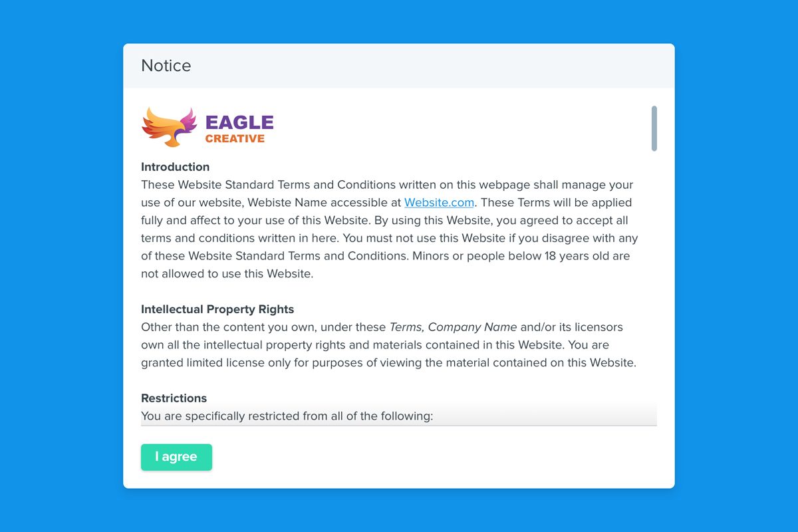Select the Intellectual Property Rights heading
The height and width of the screenshot is (532, 798).
point(217,309)
